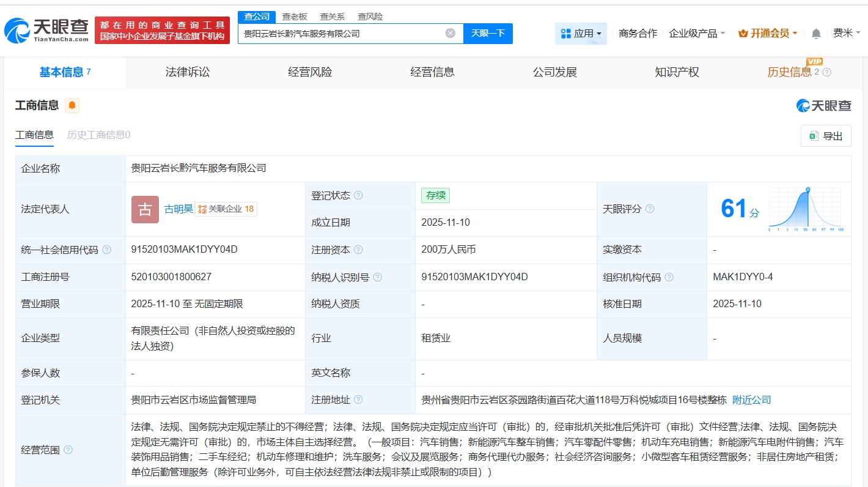Open the 开通会员 dropdown

tap(768, 34)
